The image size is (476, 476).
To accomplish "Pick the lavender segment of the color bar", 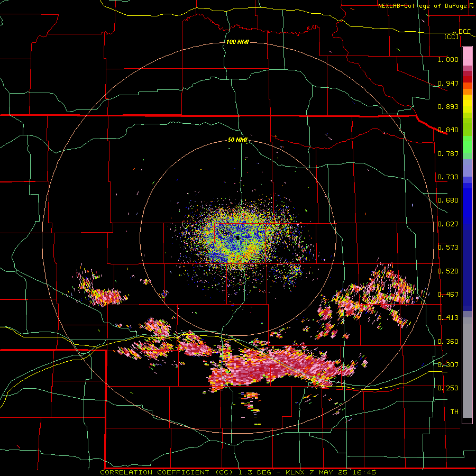I will point(467,168).
